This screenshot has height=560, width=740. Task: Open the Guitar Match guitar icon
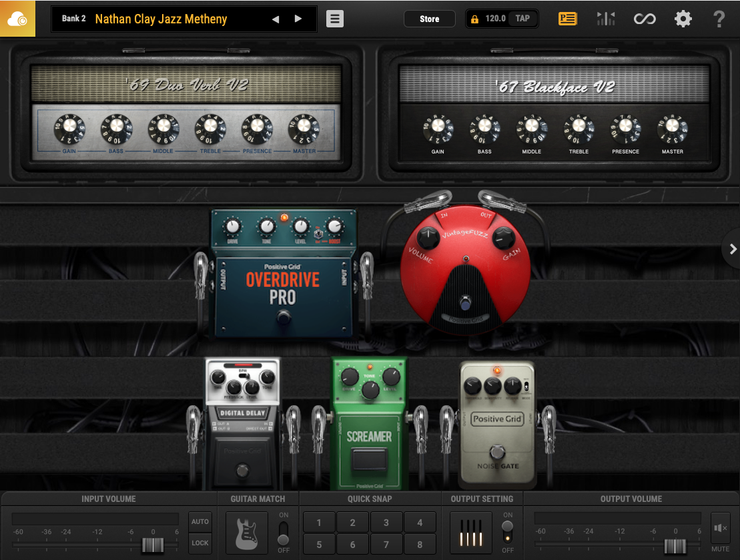(x=246, y=533)
